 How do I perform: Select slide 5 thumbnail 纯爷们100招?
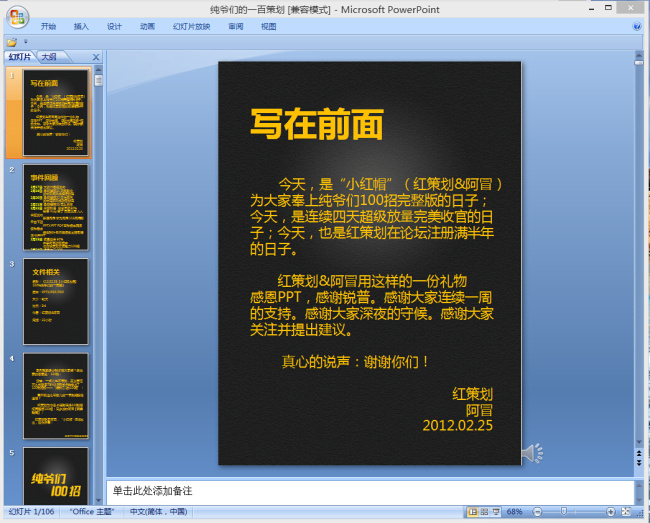click(x=56, y=476)
